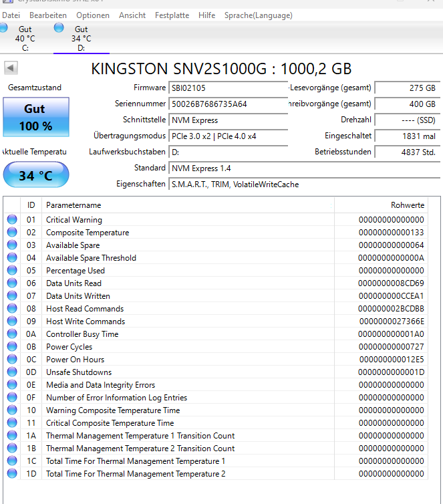The height and width of the screenshot is (504, 443).
Task: Click status icon for Critical Composite Temperature Time
Action: point(12,422)
